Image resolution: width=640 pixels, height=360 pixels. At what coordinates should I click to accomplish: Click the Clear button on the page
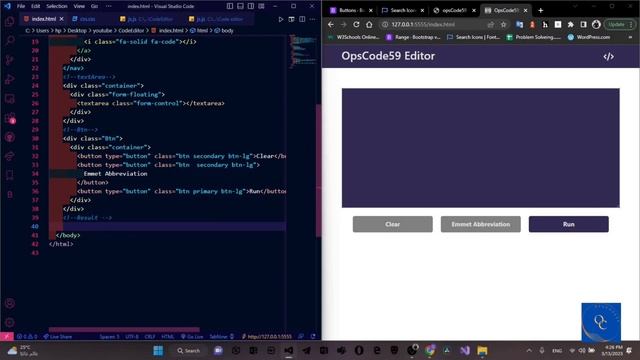point(393,224)
